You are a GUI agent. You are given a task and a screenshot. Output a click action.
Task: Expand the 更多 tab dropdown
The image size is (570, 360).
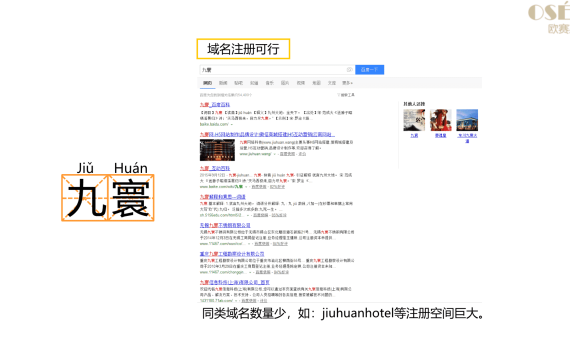[x=347, y=83]
